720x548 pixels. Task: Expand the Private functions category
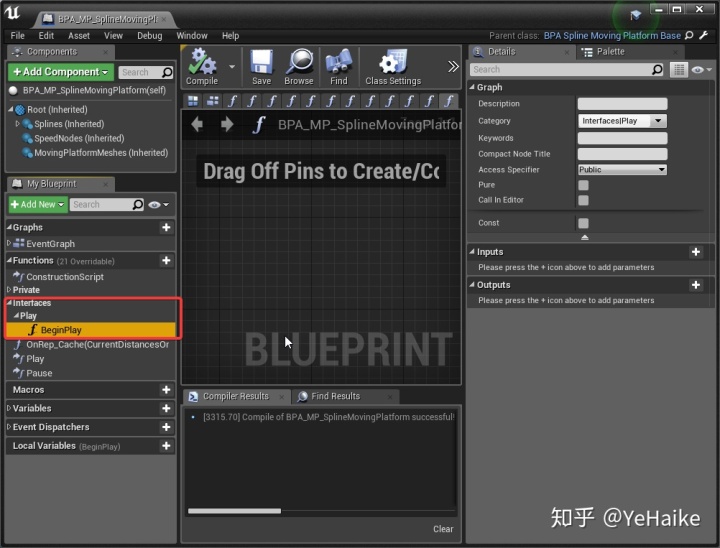coord(9,289)
